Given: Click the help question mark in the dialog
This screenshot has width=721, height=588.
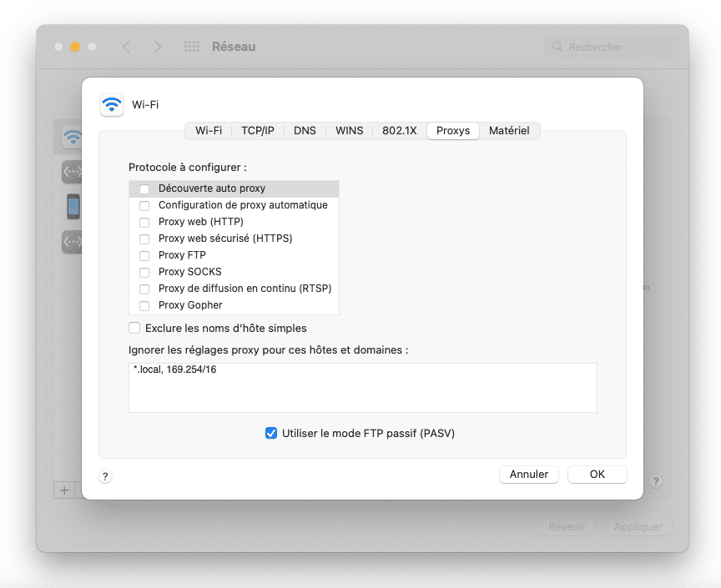Looking at the screenshot, I should [x=105, y=476].
